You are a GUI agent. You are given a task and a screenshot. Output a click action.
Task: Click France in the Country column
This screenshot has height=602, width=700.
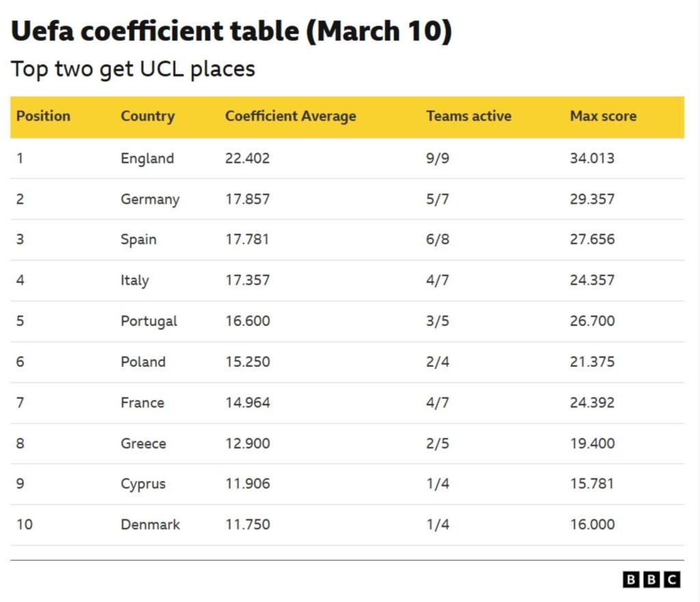142,402
